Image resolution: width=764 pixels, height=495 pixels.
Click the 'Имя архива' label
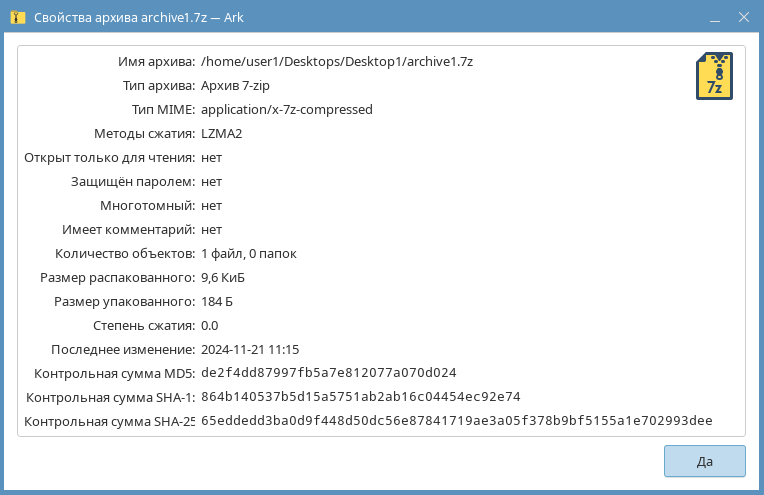tap(155, 61)
